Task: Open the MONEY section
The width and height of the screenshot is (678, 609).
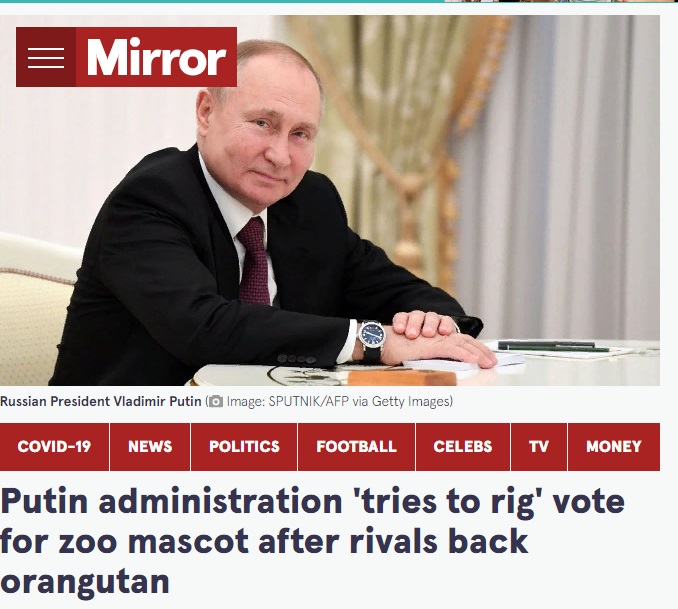Action: click(614, 447)
